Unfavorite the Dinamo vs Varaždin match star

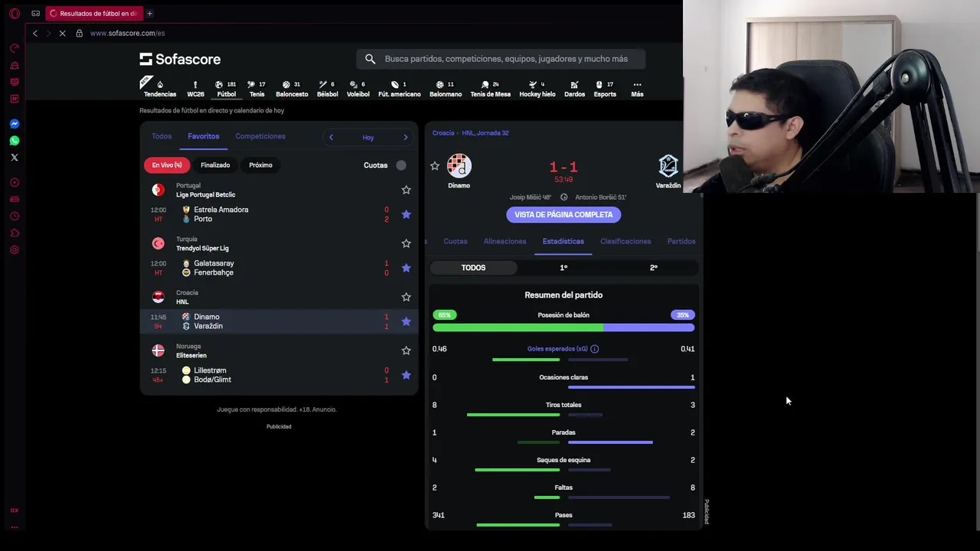click(407, 321)
